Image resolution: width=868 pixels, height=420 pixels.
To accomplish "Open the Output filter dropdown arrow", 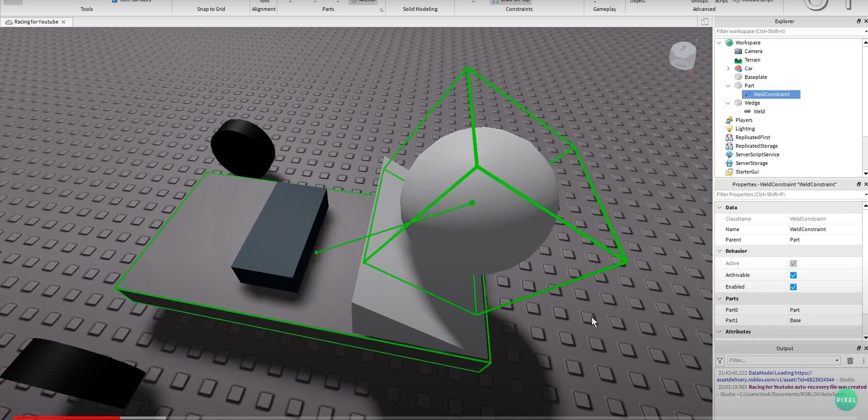I will (836, 361).
